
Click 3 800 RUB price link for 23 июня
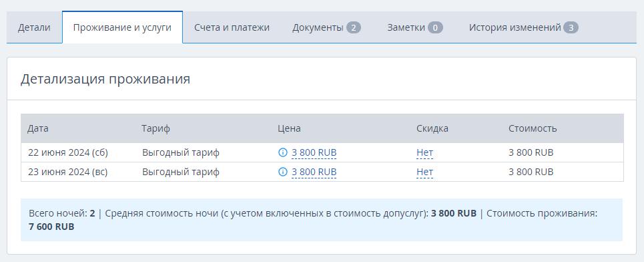pyautogui.click(x=314, y=172)
